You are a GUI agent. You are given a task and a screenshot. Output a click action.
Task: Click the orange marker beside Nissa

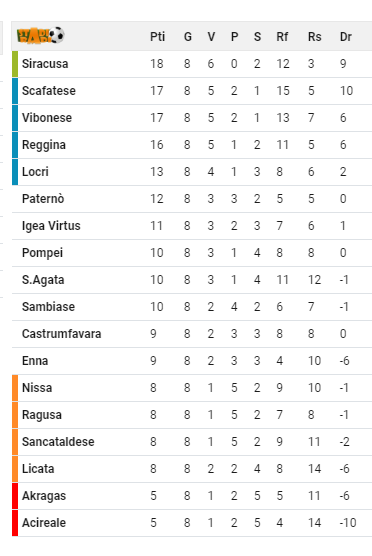point(15,388)
